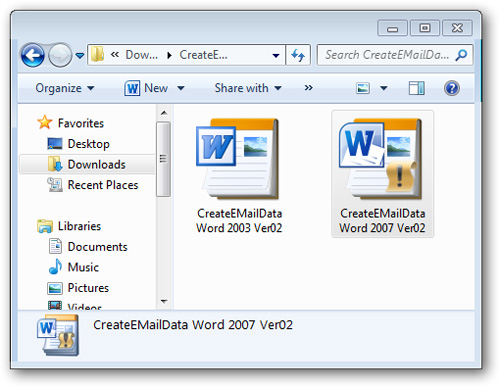Image resolution: width=500 pixels, height=387 pixels.
Task: Click the navigation pane scrollbar thumb
Action: tap(163, 159)
